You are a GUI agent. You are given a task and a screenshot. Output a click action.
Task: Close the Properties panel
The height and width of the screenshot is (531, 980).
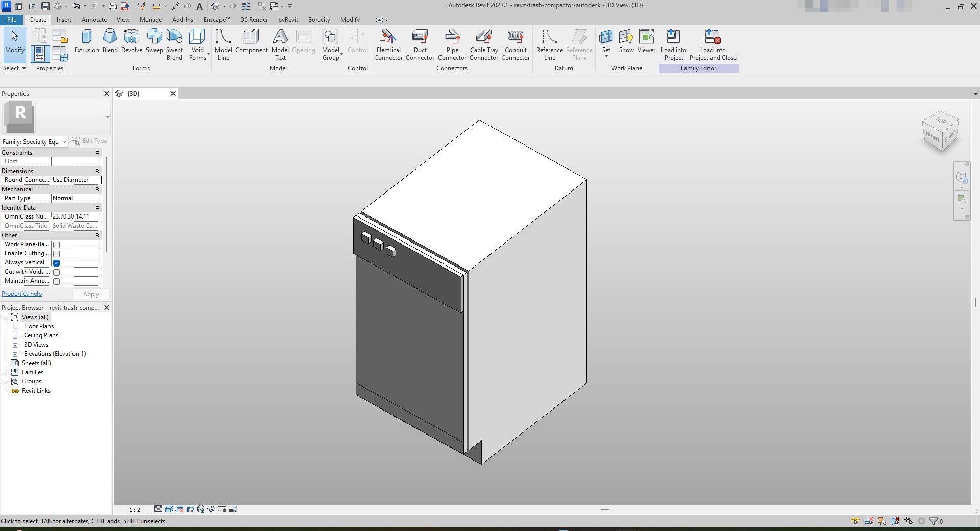click(x=107, y=94)
